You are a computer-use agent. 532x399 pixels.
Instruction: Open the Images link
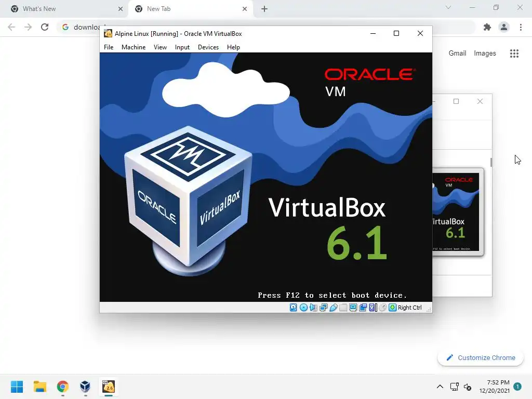pyautogui.click(x=485, y=54)
